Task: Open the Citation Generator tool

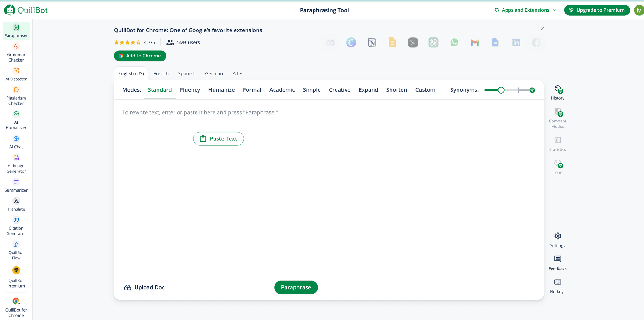Action: click(16, 226)
